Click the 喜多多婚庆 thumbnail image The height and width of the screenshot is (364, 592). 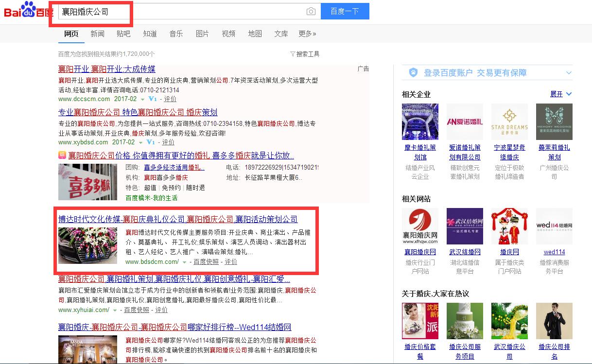[87, 182]
